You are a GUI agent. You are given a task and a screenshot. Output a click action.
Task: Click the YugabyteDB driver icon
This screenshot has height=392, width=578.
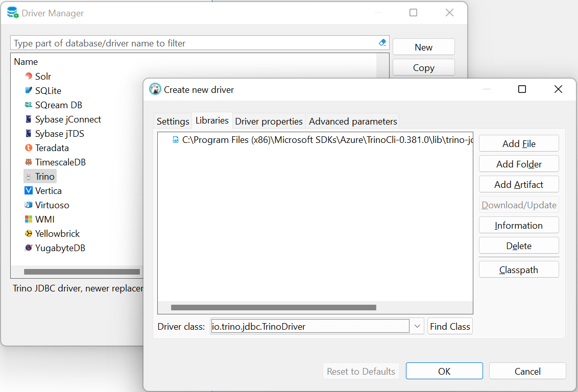point(29,248)
